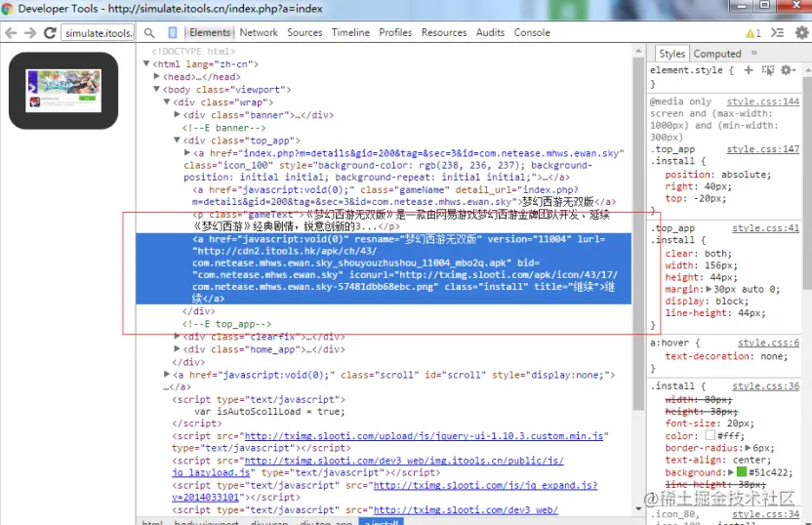Click the Chrome icon in title bar

[x=7, y=9]
